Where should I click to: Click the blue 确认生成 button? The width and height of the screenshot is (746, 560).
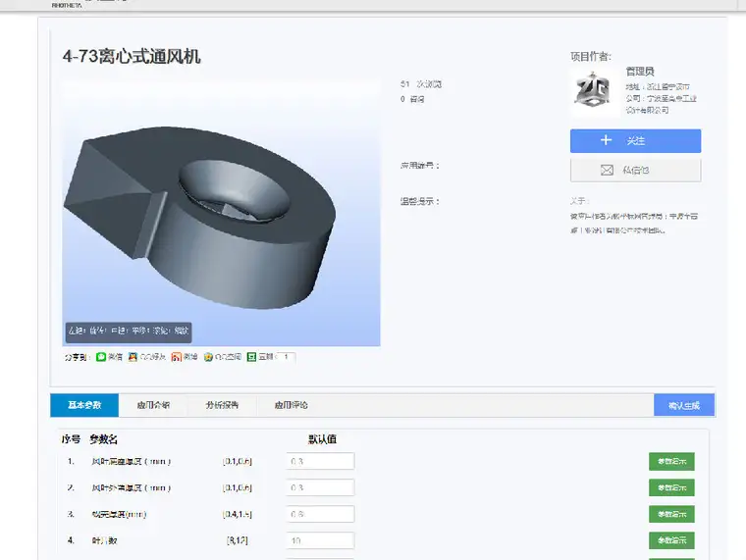click(684, 405)
